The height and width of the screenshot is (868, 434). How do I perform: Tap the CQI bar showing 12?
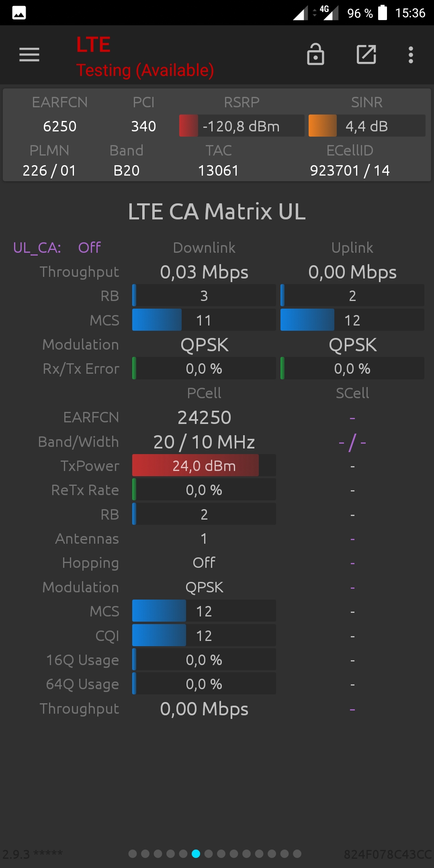click(204, 635)
